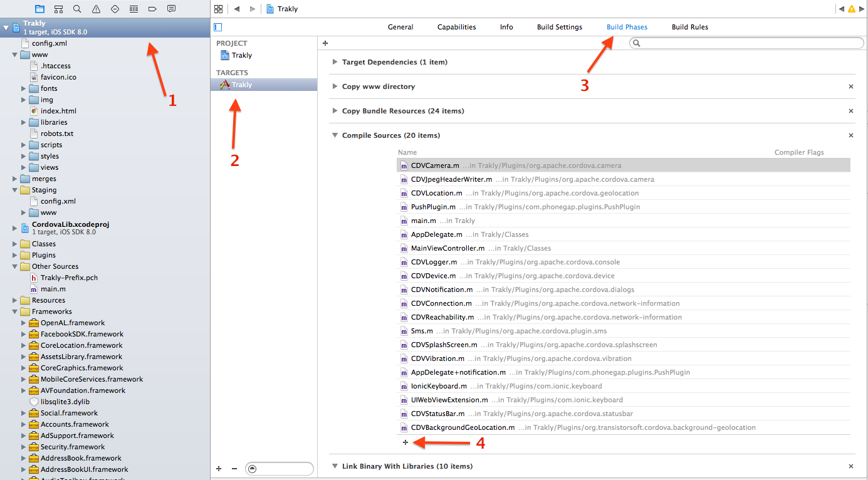Open the Test navigator diamond icon

point(115,9)
